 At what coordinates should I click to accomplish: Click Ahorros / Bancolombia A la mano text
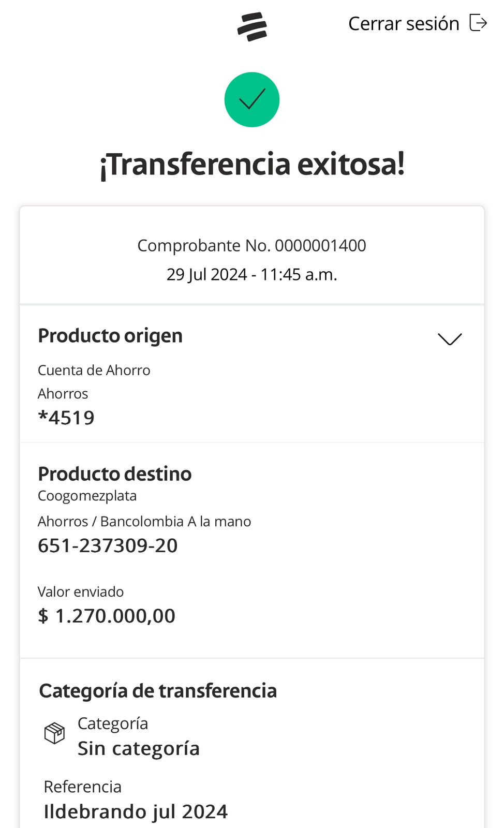[144, 521]
